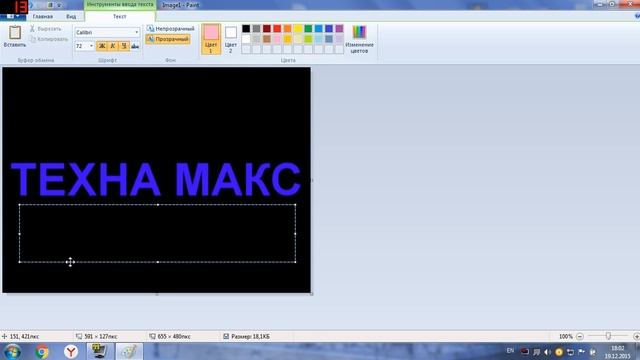Image resolution: width=640 pixels, height=360 pixels.
Task: Select Прозрачный transparent background option
Action: pos(168,39)
